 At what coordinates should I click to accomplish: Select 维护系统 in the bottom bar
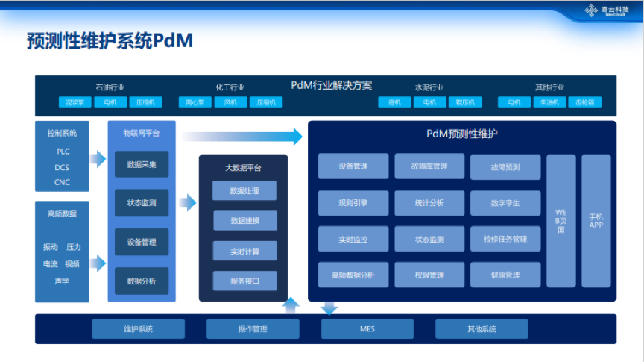coord(138,329)
